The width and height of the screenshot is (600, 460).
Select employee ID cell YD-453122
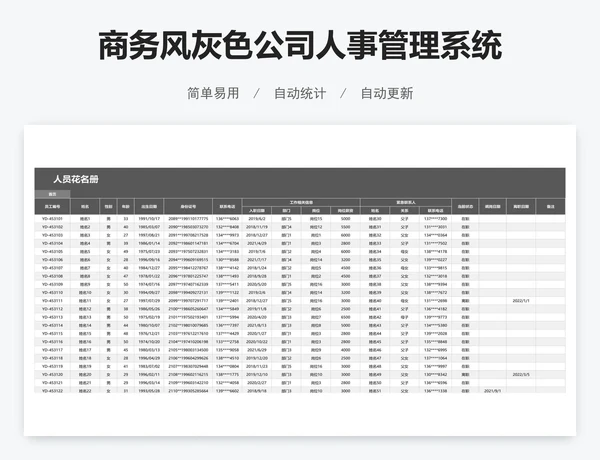pos(52,391)
